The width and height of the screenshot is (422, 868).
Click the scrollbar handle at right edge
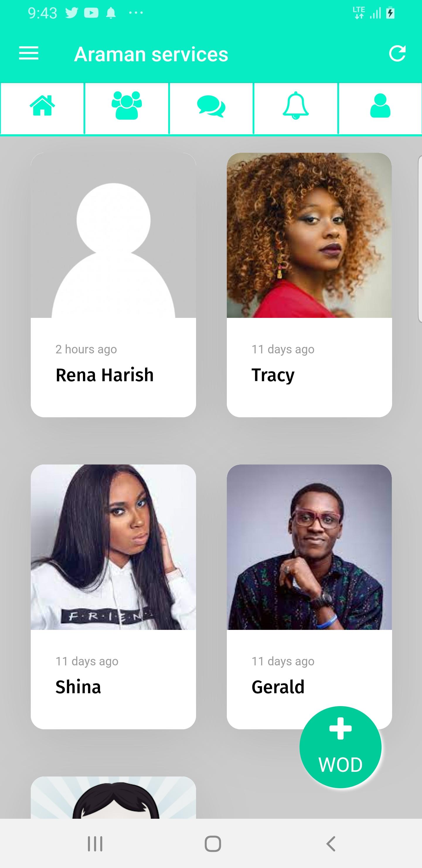click(x=420, y=239)
